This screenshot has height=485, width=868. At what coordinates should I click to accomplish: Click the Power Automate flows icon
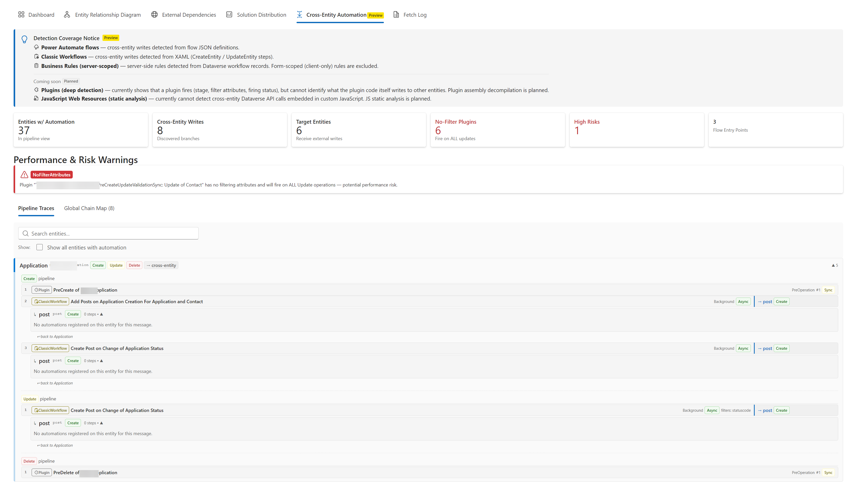pos(36,47)
